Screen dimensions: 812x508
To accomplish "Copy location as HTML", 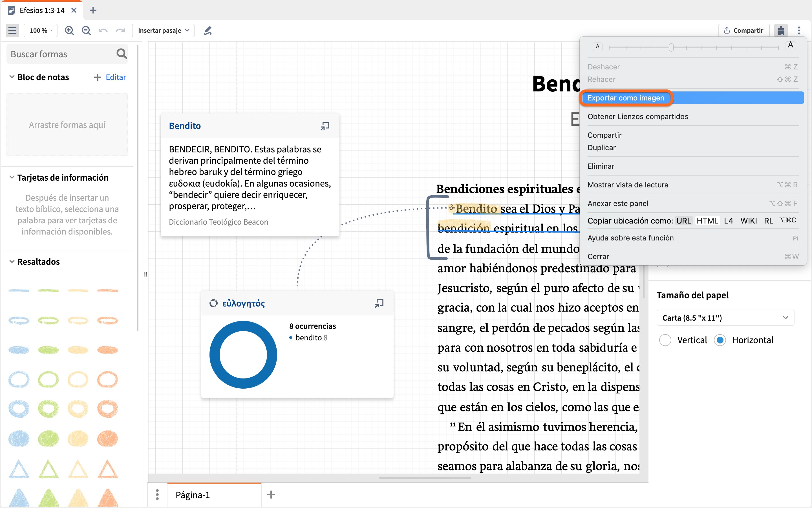I will (x=707, y=221).
